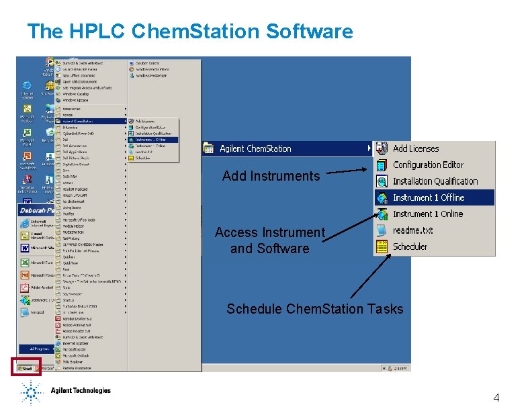Click the Scheduler icon in enlarged menu

click(382, 247)
